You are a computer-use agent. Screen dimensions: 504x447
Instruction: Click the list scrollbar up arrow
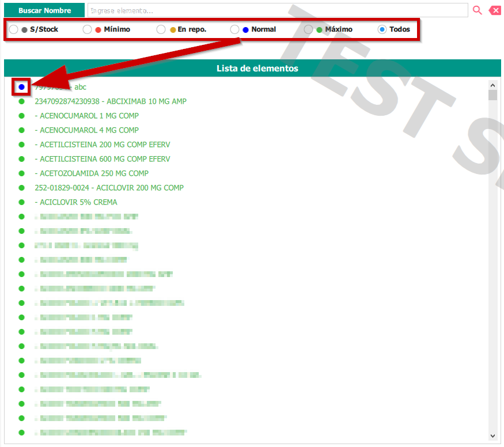pyautogui.click(x=492, y=84)
